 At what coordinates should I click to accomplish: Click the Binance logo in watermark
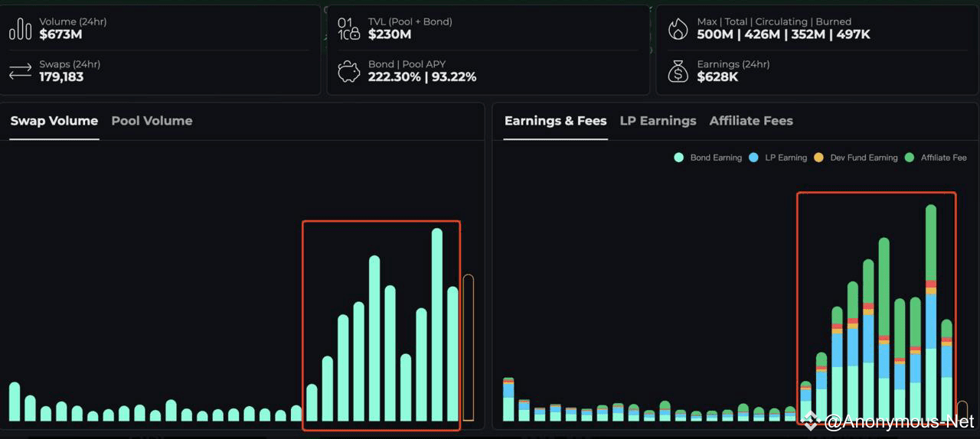811,421
